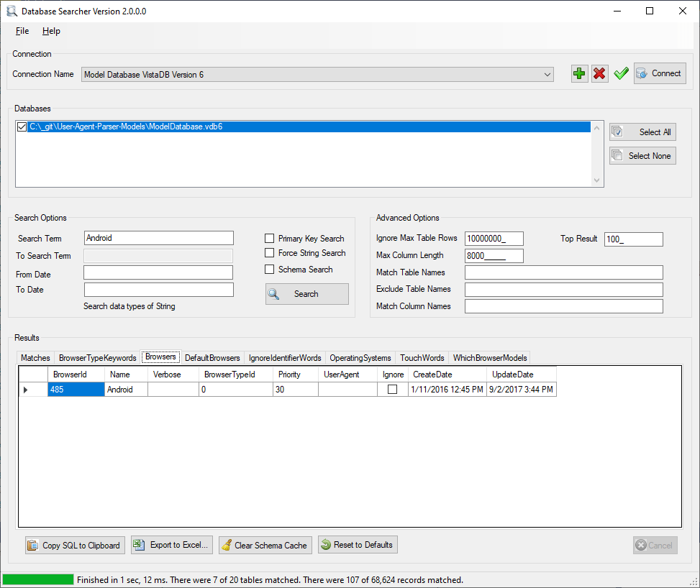The image size is (700, 588).
Task: Delete the current connection via red X icon
Action: point(599,73)
